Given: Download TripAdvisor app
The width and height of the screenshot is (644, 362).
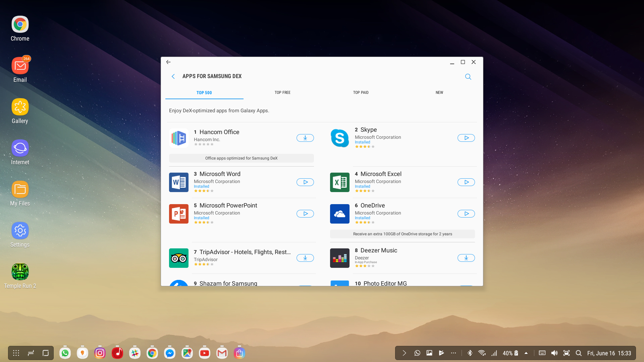Looking at the screenshot, I should click(305, 258).
